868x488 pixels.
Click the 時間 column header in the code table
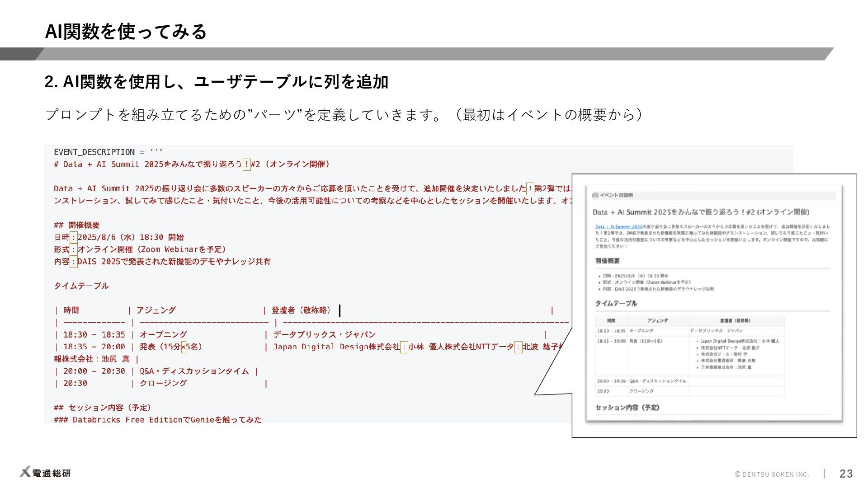[x=71, y=310]
